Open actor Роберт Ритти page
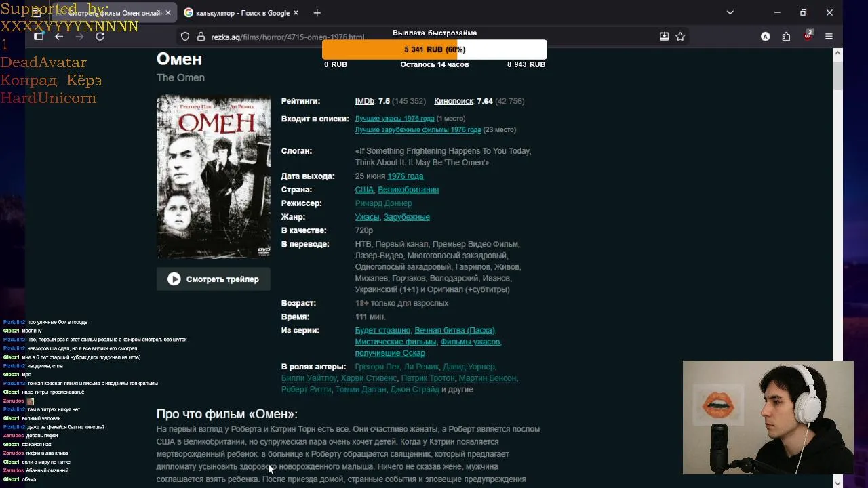Screen dimensions: 868x488 [307, 390]
